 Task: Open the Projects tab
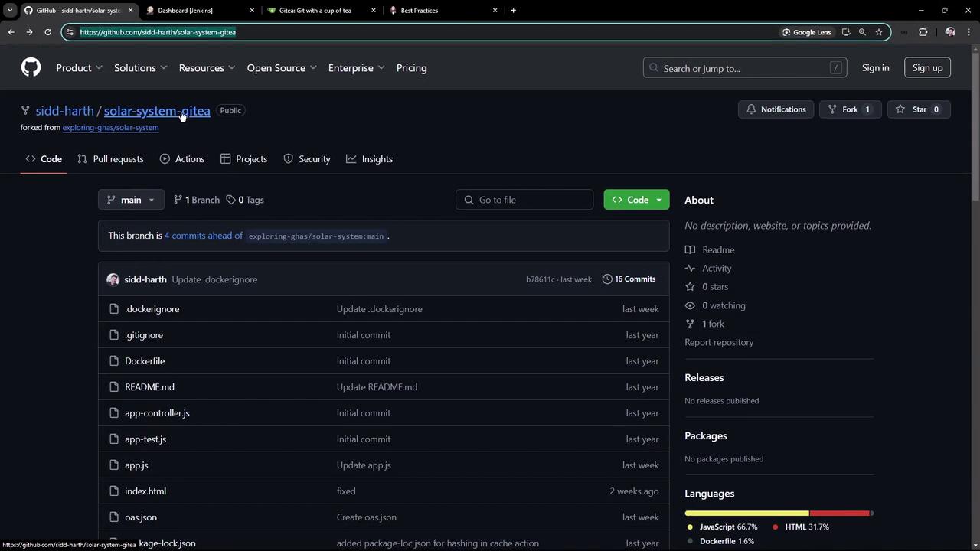pos(243,159)
